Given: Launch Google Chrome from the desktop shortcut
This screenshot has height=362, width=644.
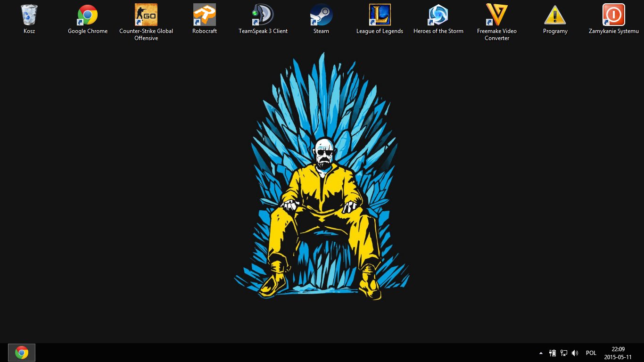Looking at the screenshot, I should tap(88, 15).
